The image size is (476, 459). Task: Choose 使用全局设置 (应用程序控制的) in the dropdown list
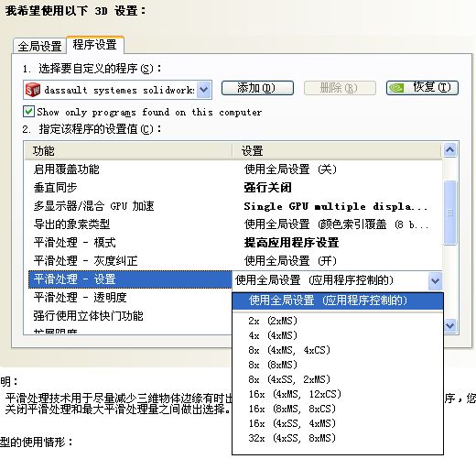coord(338,301)
